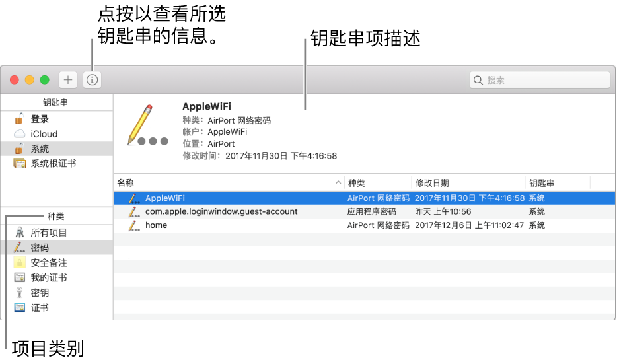
Task: Click the 登录 unlocked padlock icon
Action: pyautogui.click(x=19, y=118)
